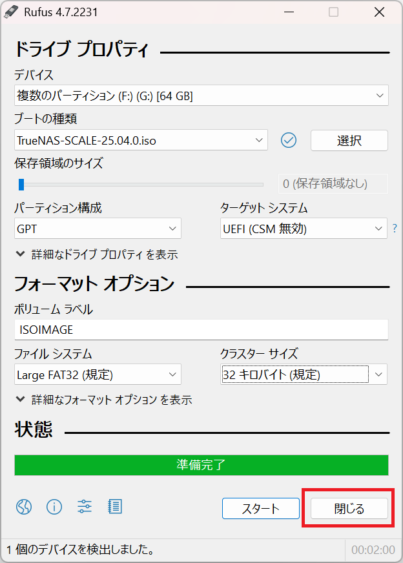
Task: Click the 閉じる button
Action: tap(349, 508)
